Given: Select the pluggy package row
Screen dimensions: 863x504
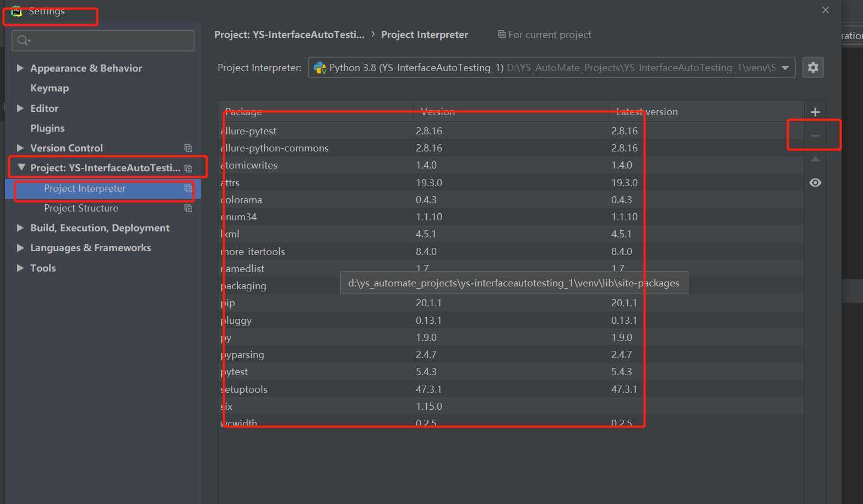Looking at the screenshot, I should (511, 320).
